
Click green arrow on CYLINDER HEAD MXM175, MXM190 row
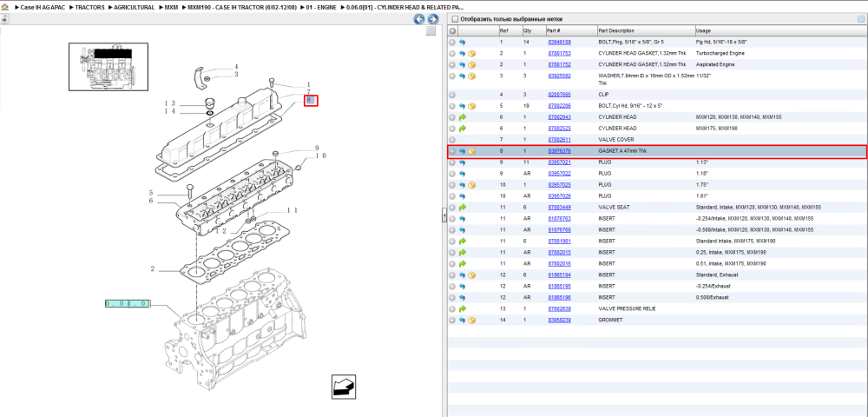coord(463,129)
